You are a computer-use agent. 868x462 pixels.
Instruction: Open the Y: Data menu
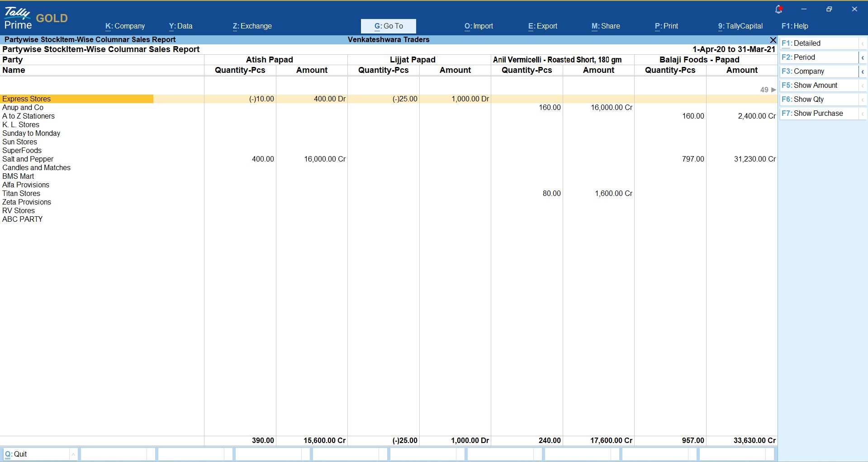(x=180, y=26)
